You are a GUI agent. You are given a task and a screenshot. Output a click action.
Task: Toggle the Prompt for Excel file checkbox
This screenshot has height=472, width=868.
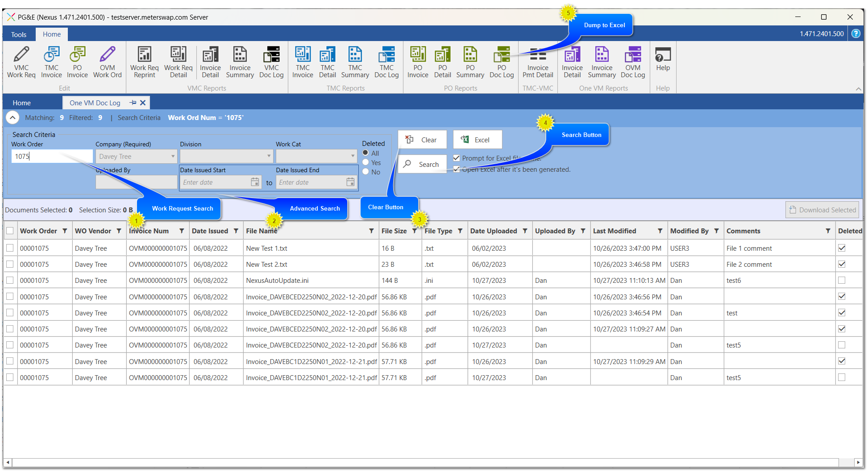457,158
